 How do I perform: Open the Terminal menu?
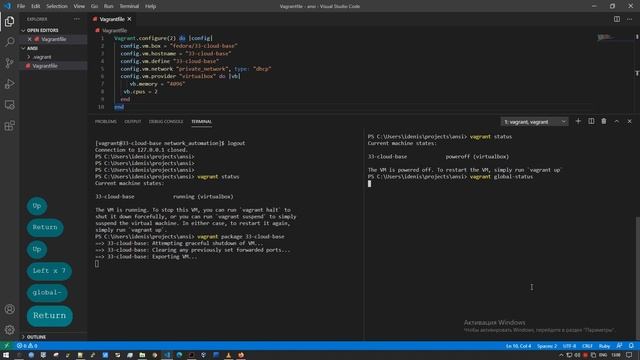129,6
